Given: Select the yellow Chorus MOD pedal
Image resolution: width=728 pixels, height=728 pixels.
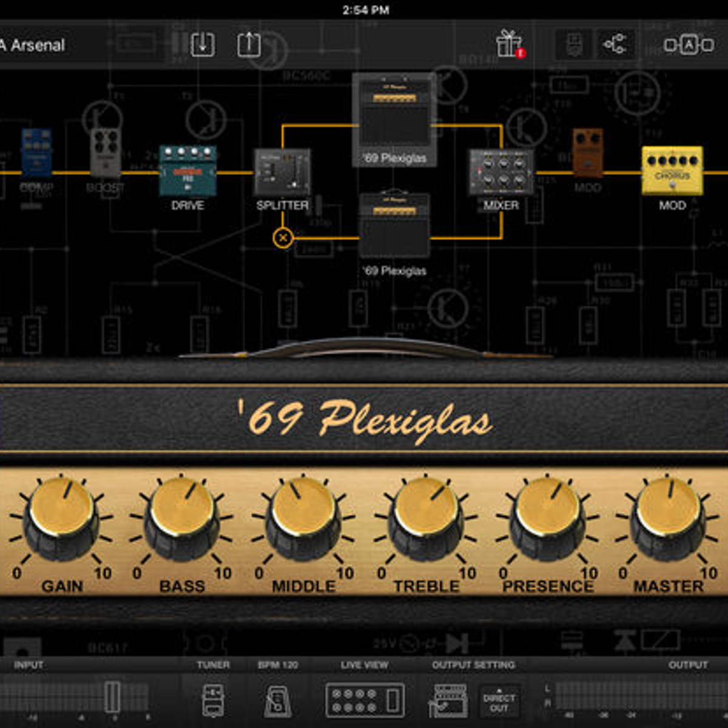Looking at the screenshot, I should pos(672,170).
